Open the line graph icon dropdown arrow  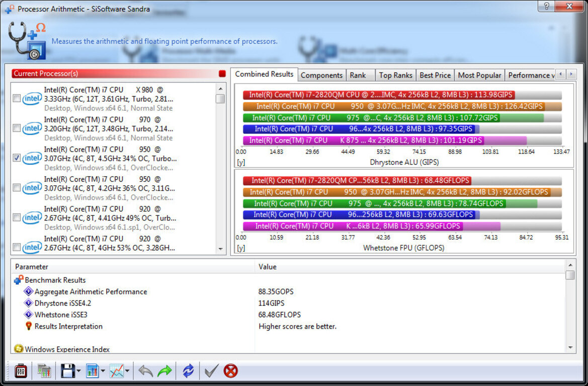tap(127, 371)
